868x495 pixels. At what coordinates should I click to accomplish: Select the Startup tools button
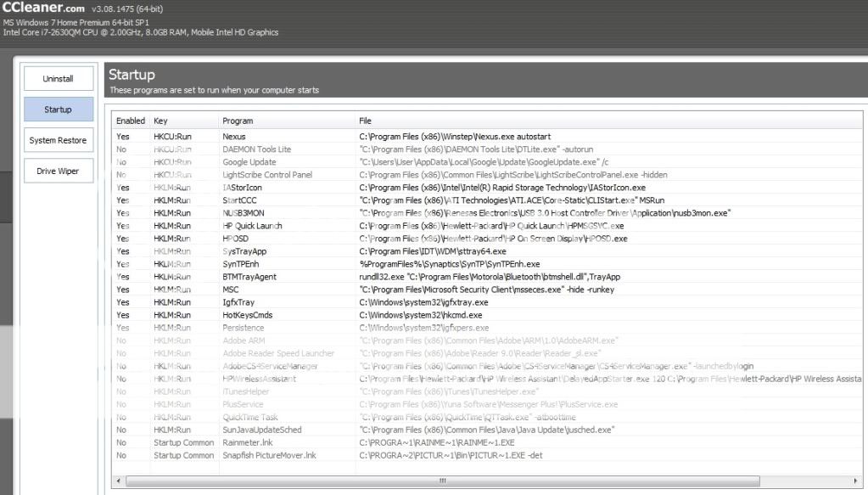pyautogui.click(x=59, y=110)
